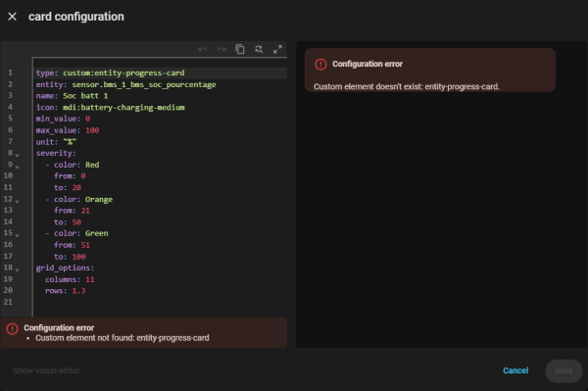Expand the code editor to fullscreen

pos(277,49)
